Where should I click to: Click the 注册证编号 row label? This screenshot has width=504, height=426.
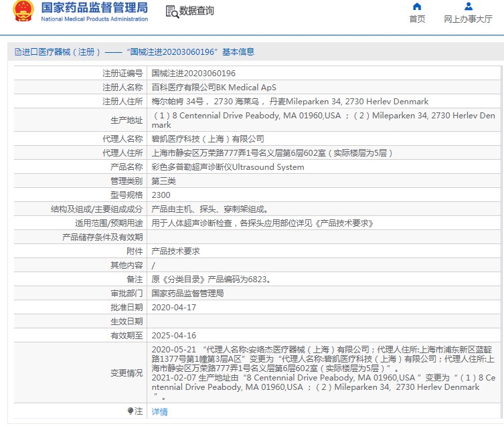point(122,74)
